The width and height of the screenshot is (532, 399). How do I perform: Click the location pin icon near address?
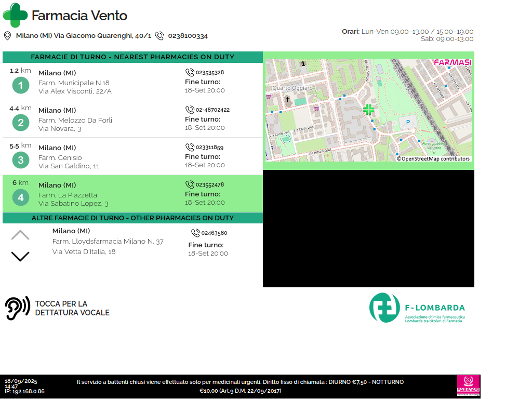pos(8,36)
